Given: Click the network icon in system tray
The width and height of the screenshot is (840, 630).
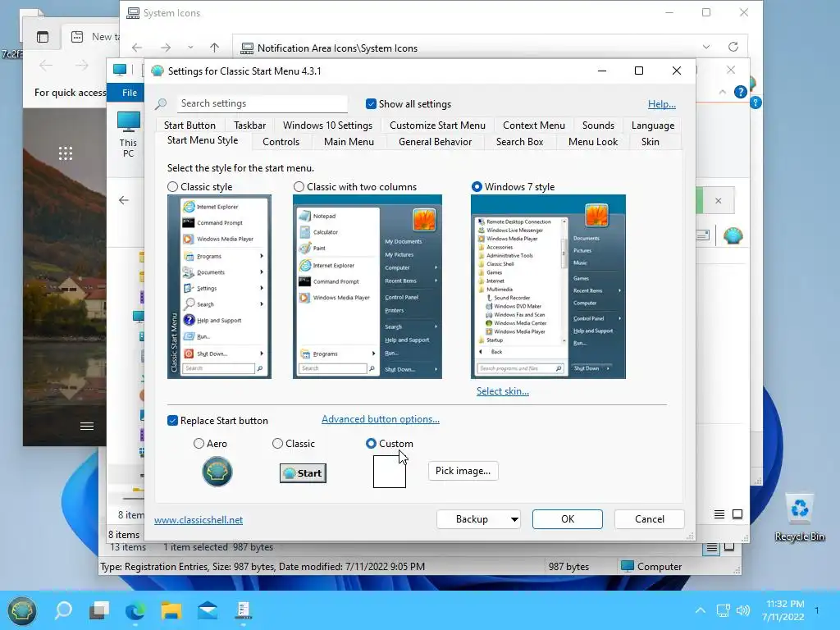Looking at the screenshot, I should (724, 610).
